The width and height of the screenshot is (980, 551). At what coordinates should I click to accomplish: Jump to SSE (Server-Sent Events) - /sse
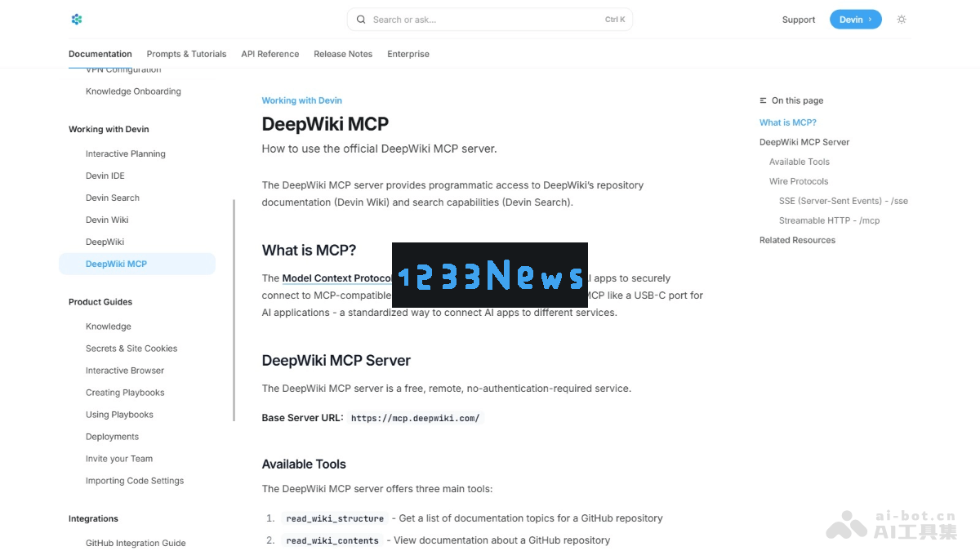point(844,201)
